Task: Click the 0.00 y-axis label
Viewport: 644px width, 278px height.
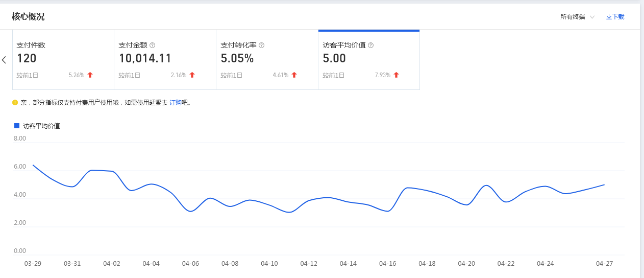Action: (20, 251)
